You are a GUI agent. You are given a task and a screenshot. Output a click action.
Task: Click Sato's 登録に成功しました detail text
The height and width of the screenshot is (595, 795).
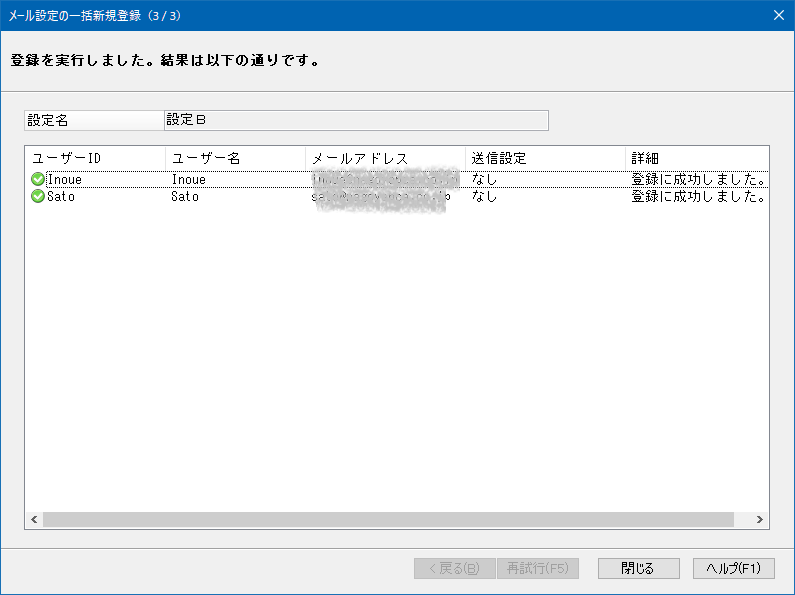point(698,196)
